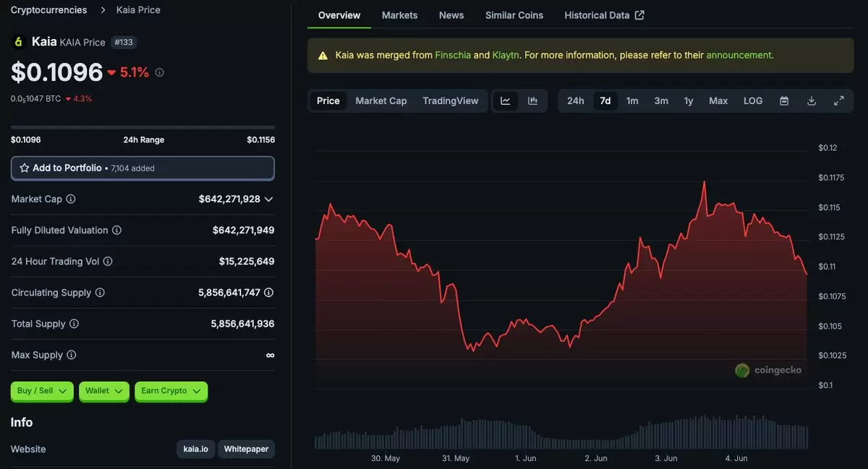Click external link icon beside Historical Data

[x=639, y=15]
